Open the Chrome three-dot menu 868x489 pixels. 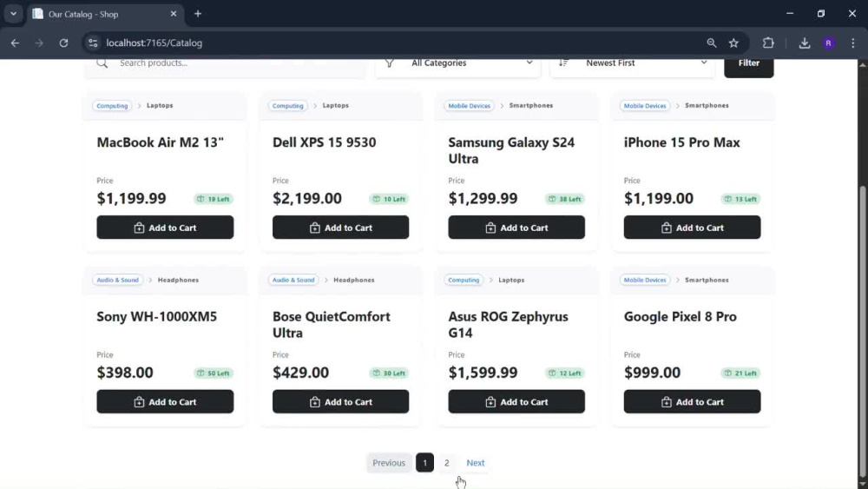click(852, 43)
